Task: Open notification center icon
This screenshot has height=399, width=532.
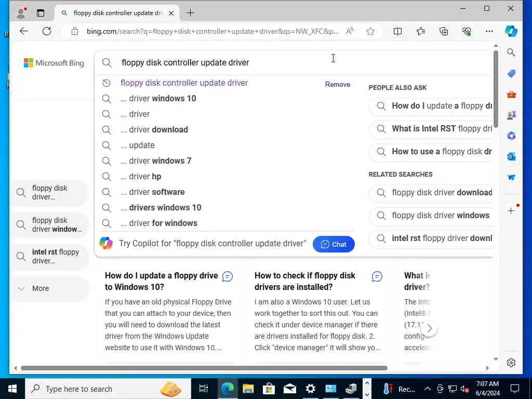Action: (x=515, y=389)
